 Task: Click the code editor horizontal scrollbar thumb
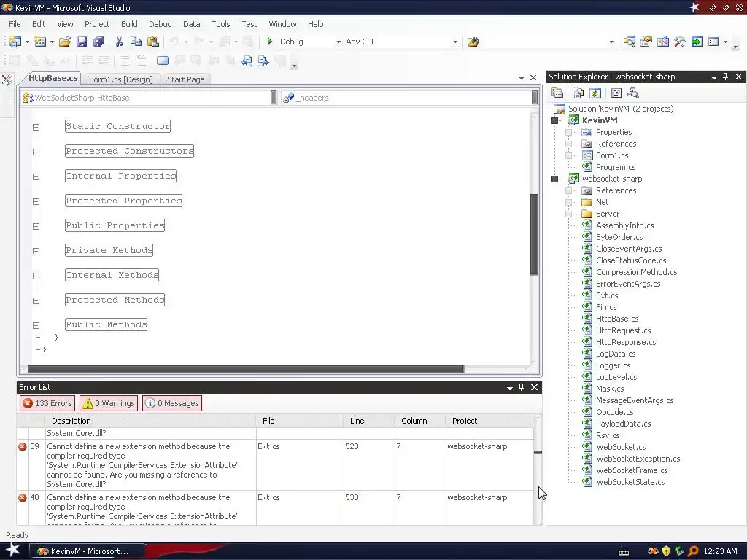pos(245,369)
